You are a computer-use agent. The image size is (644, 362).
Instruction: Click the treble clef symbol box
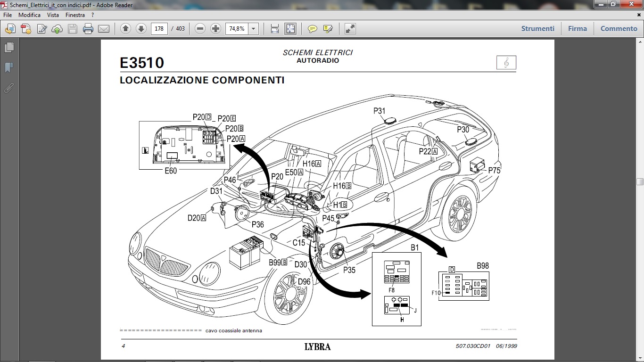[506, 63]
